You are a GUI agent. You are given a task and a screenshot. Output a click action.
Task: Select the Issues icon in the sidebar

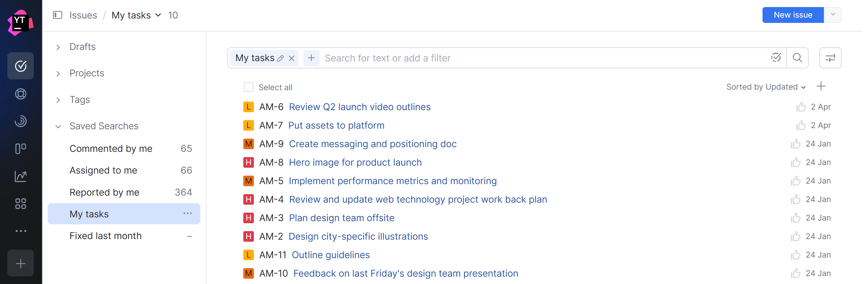[21, 66]
